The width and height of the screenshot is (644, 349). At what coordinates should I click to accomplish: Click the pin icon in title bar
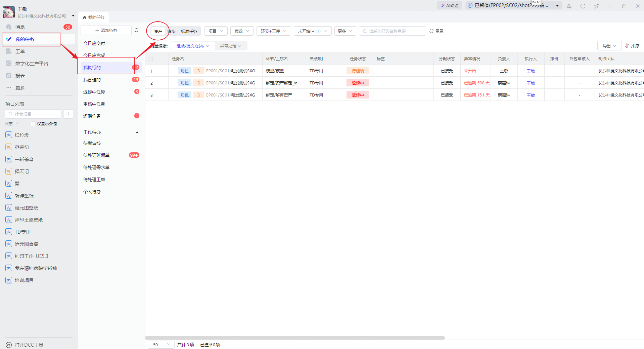pyautogui.click(x=596, y=6)
